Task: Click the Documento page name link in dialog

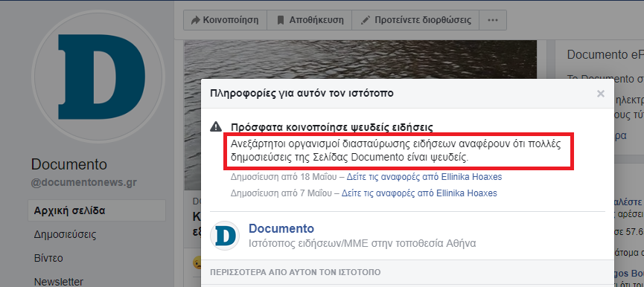Action: click(x=281, y=229)
